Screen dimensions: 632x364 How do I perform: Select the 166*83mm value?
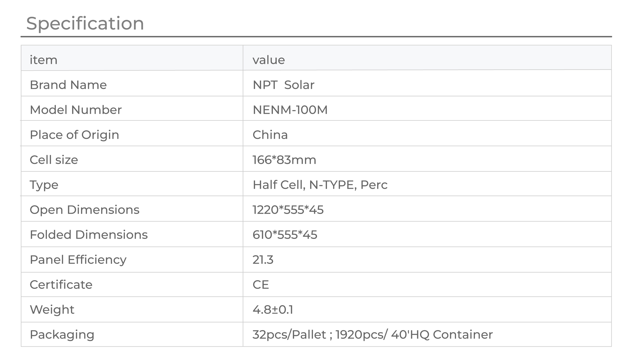284,160
